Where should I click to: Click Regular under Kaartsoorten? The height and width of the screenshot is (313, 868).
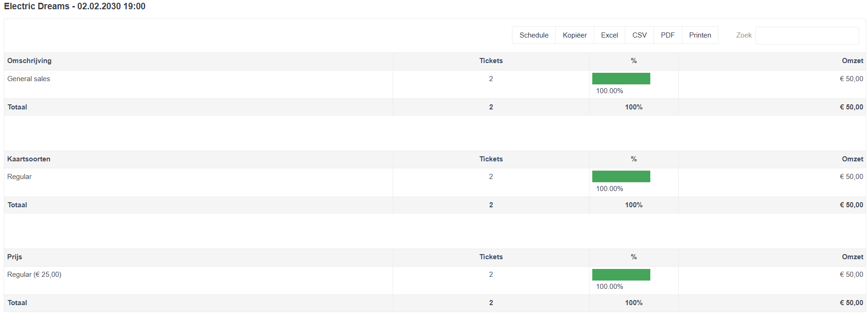point(19,177)
